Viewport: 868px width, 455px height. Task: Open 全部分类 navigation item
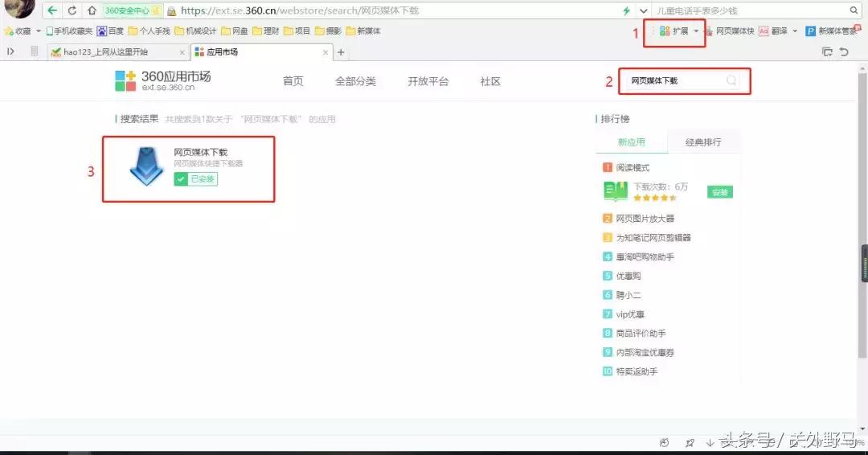[355, 81]
